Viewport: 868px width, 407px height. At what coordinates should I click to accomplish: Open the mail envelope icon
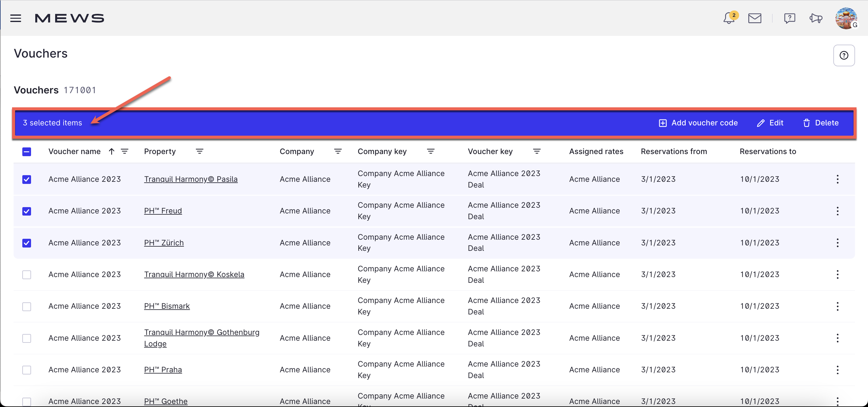(754, 18)
